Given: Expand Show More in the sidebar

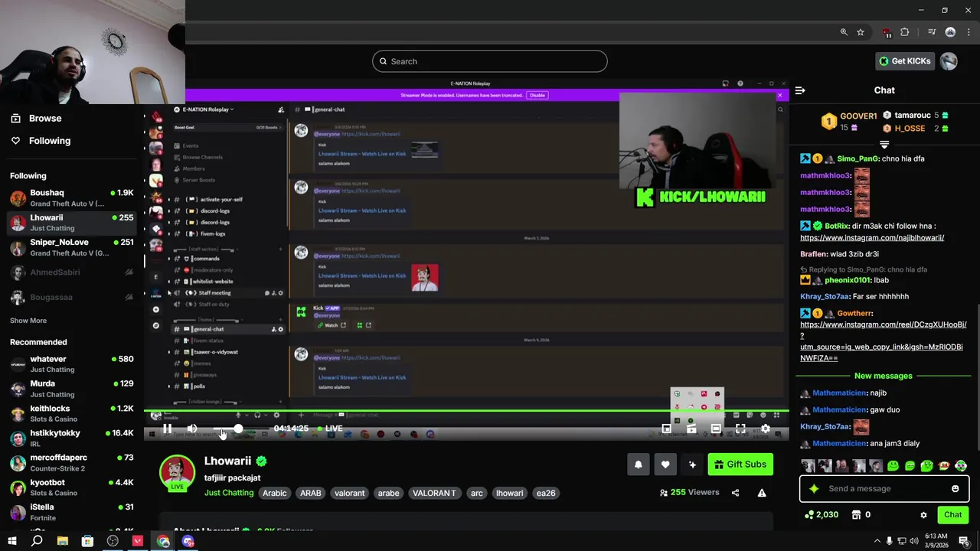Looking at the screenshot, I should tap(28, 321).
